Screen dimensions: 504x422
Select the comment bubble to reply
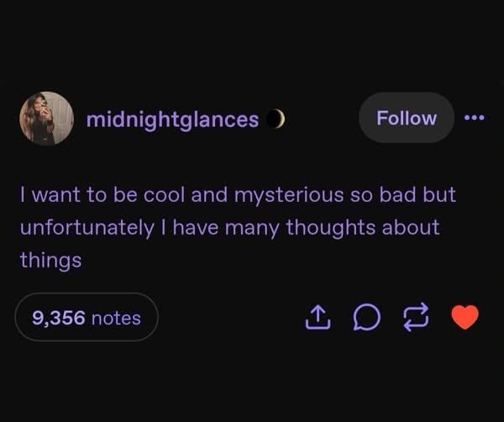[366, 317]
